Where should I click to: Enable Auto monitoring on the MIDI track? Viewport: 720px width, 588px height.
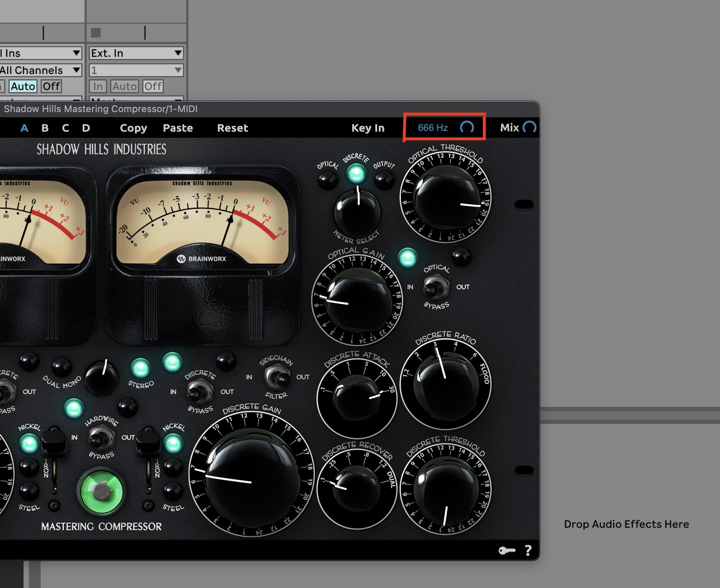tap(23, 86)
